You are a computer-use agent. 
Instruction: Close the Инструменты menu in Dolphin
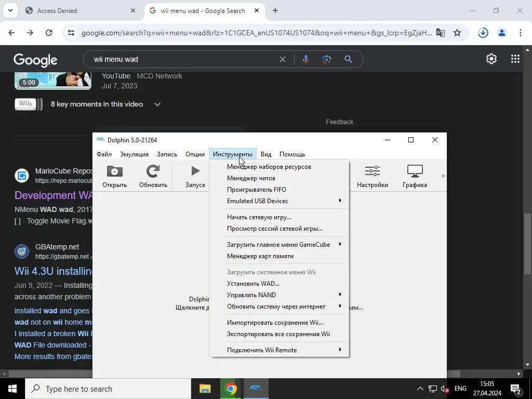(x=233, y=154)
